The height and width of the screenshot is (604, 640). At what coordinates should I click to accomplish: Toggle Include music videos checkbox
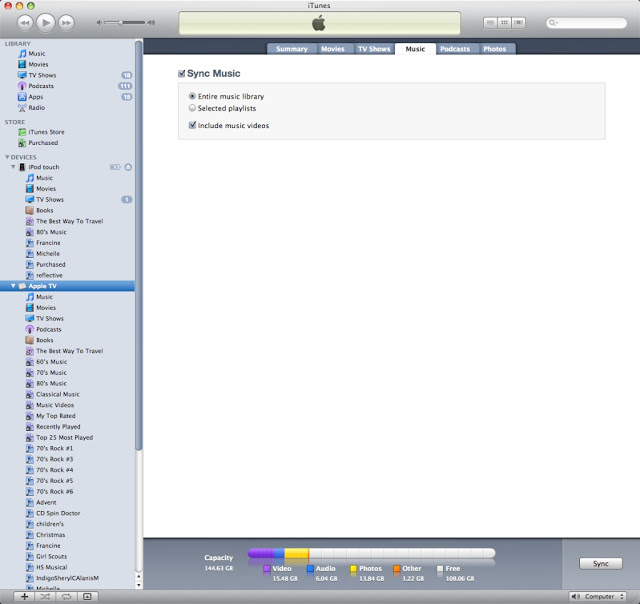click(x=192, y=125)
